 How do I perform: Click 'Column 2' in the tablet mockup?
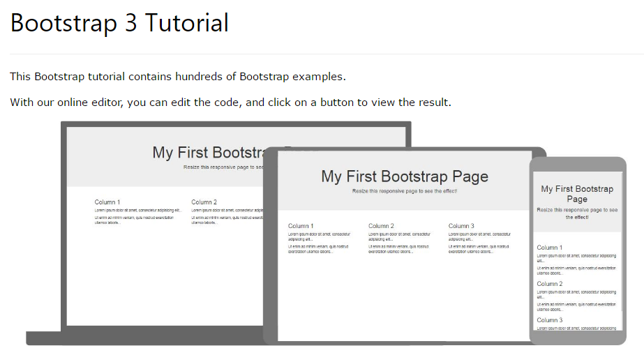pyautogui.click(x=381, y=226)
